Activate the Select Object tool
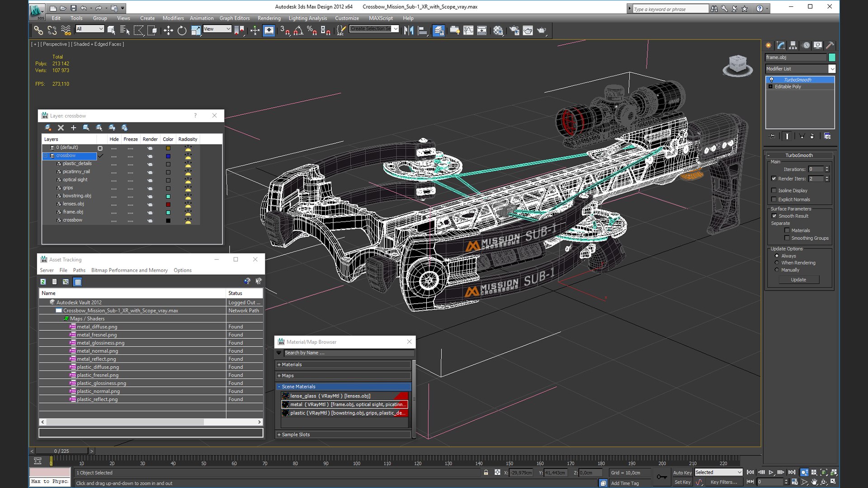This screenshot has height=488, width=868. 111,30
